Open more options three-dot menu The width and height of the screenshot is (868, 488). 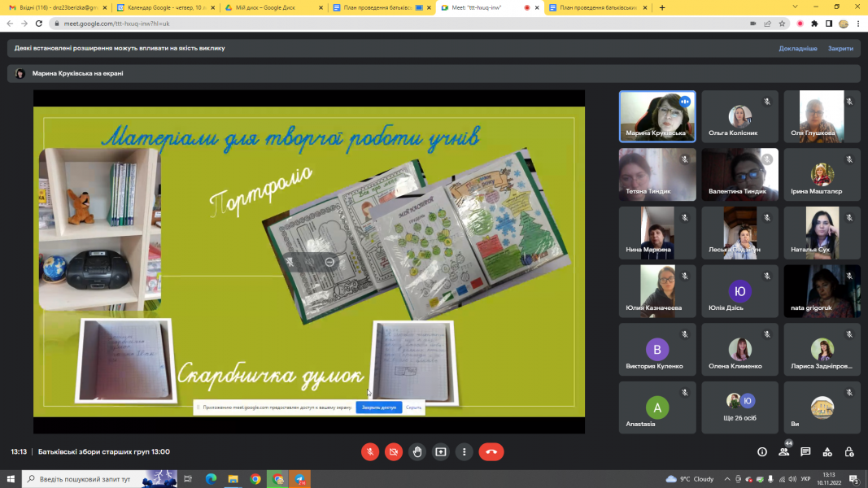pos(464,451)
